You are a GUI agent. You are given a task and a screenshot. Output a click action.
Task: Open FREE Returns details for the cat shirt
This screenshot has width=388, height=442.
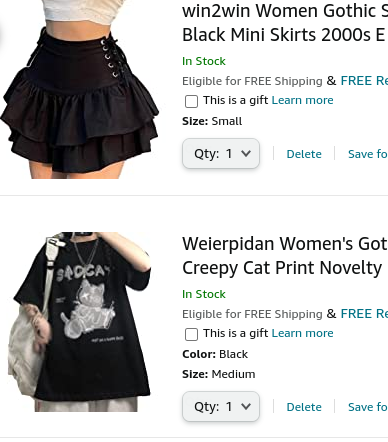point(364,314)
